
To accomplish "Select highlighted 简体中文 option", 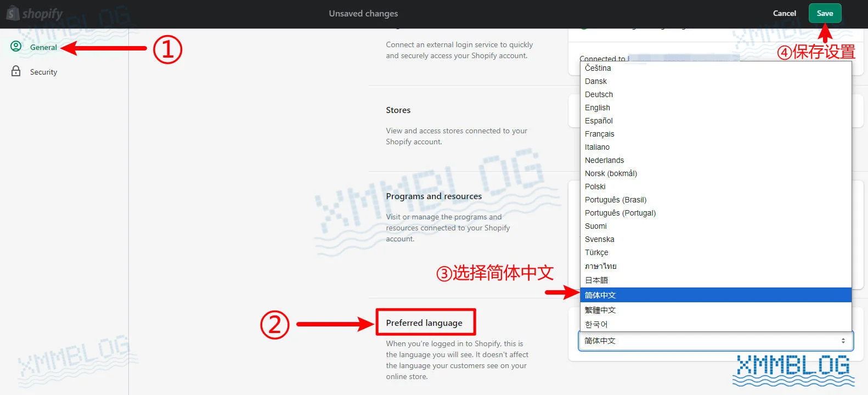I will pos(715,295).
